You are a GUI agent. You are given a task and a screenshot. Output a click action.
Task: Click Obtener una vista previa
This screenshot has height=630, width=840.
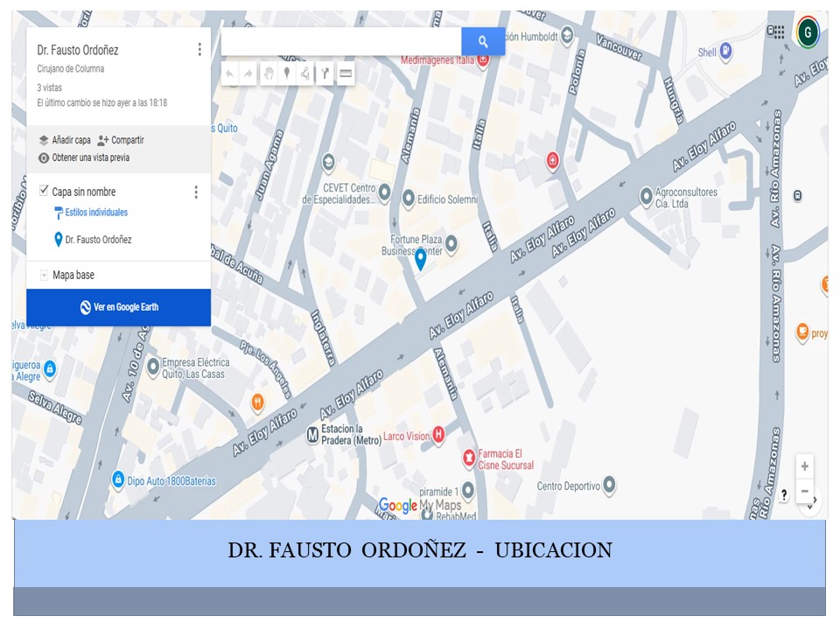pyautogui.click(x=84, y=157)
